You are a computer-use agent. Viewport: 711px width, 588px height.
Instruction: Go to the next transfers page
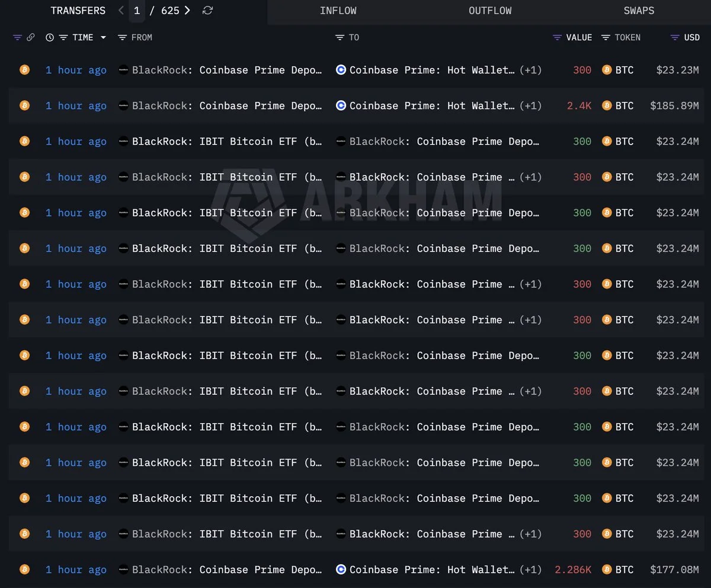pos(187,10)
